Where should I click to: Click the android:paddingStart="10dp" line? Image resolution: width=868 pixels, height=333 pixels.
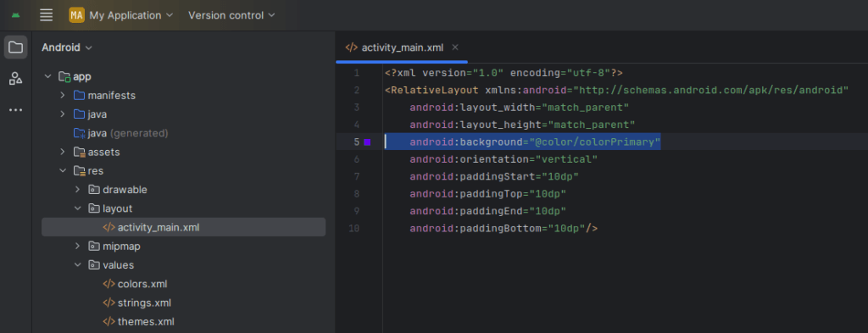(494, 176)
